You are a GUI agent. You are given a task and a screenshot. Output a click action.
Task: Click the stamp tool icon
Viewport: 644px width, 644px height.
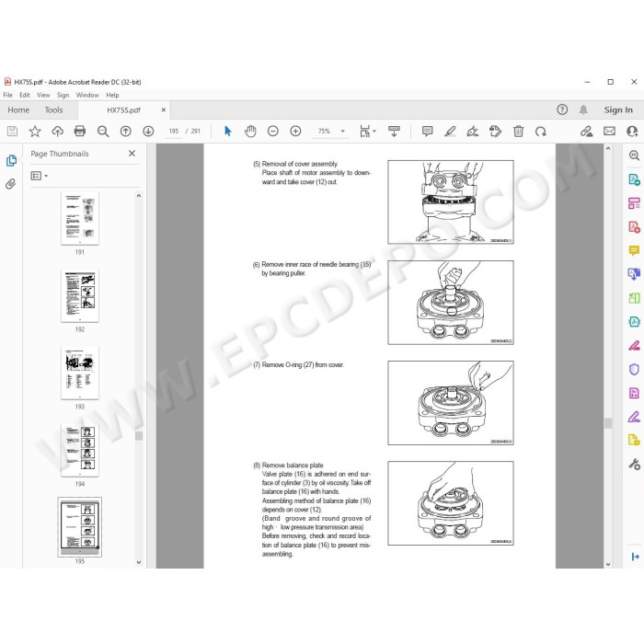pos(495,131)
